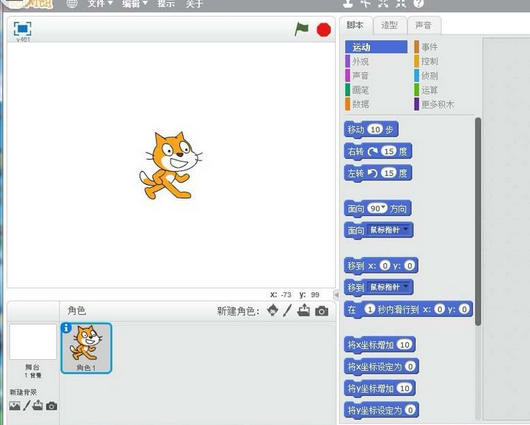This screenshot has height=425, width=530.
Task: Choose a new backdrop from the library
Action: tap(15, 406)
